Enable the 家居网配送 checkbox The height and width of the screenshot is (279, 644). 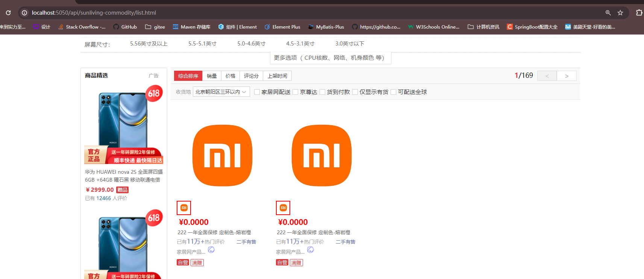(x=257, y=92)
